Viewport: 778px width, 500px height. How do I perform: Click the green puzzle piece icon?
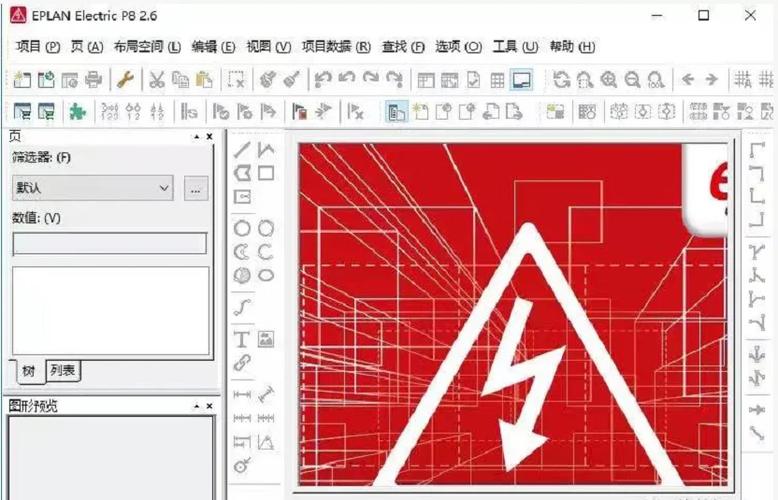click(77, 112)
